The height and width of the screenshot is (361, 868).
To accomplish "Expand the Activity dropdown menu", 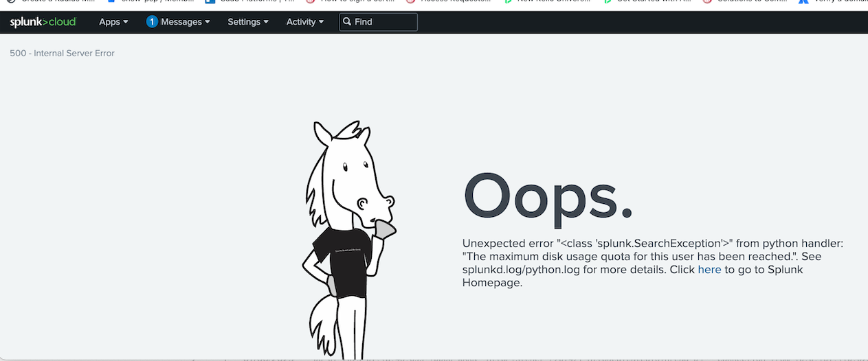I will 304,22.
